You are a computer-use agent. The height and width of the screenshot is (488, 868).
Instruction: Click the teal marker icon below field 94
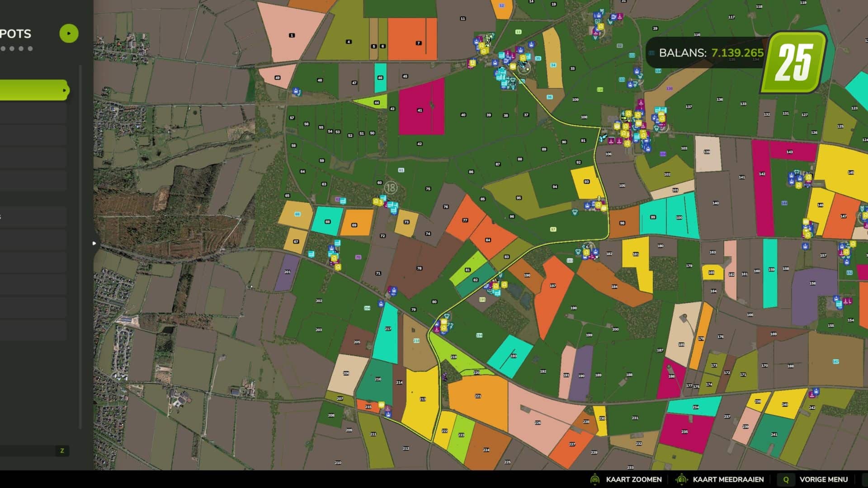[x=575, y=212]
